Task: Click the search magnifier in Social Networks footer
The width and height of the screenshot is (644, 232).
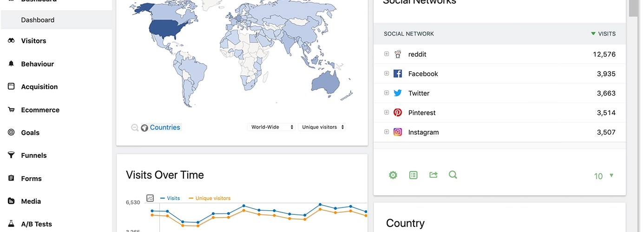Action: (x=453, y=175)
